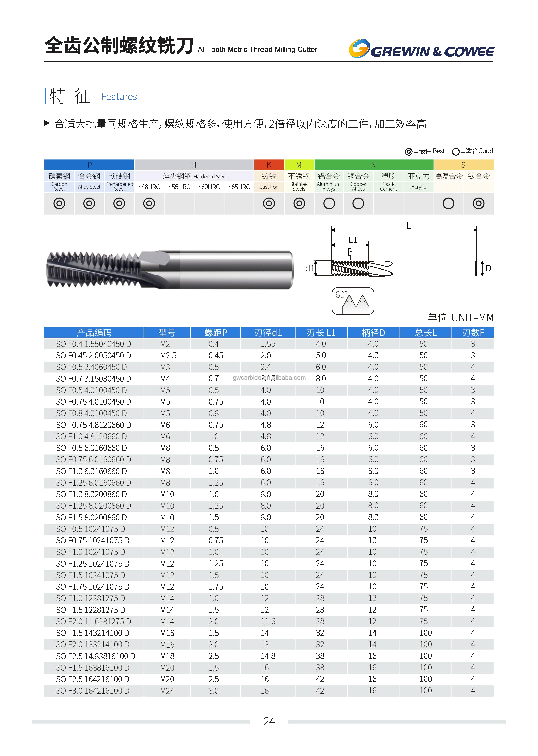Click the Plastic Cement material label
538x756 pixels.
(x=389, y=187)
